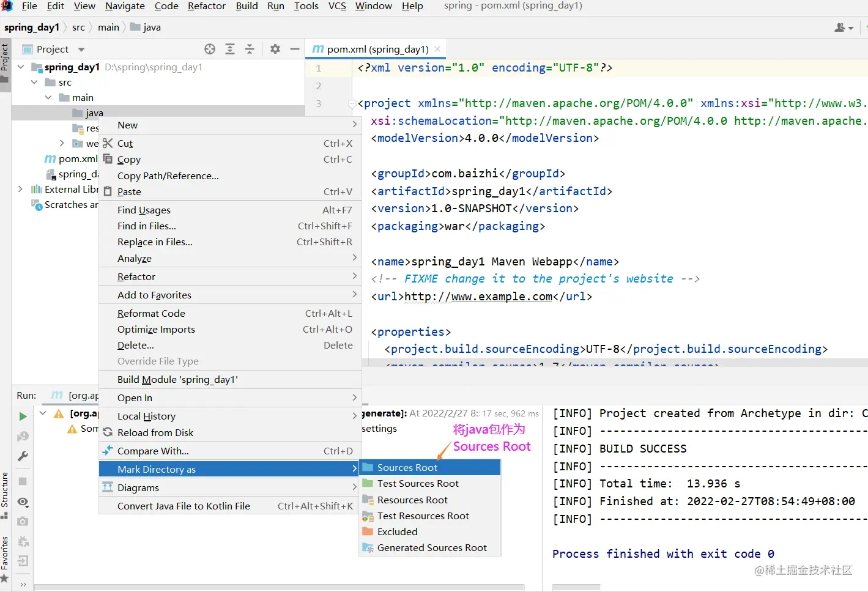The height and width of the screenshot is (592, 868).
Task: Select Scratches and Consoles node
Action: [x=65, y=204]
